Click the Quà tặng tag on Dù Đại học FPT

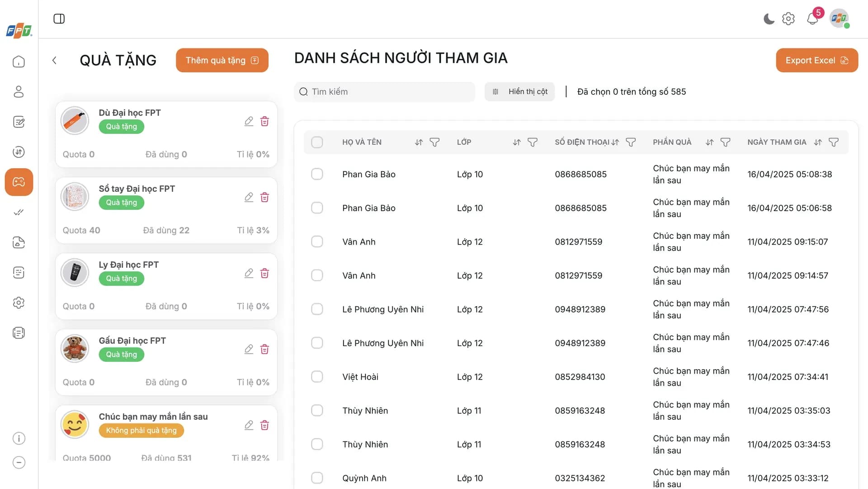121,127
